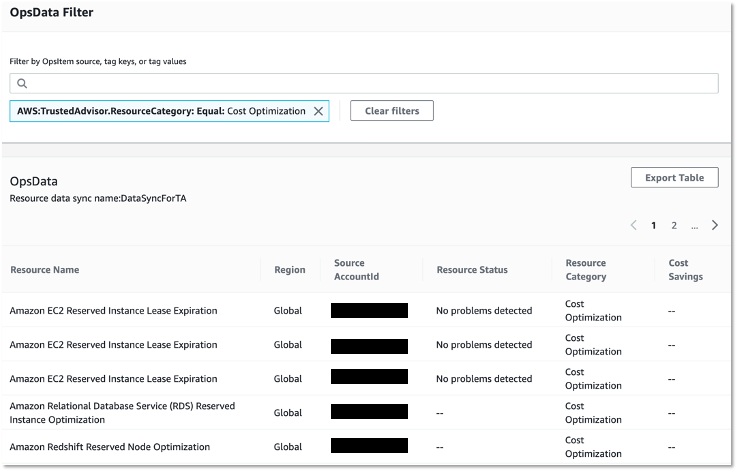
Task: Click the Resource Status column header
Action: tap(472, 270)
